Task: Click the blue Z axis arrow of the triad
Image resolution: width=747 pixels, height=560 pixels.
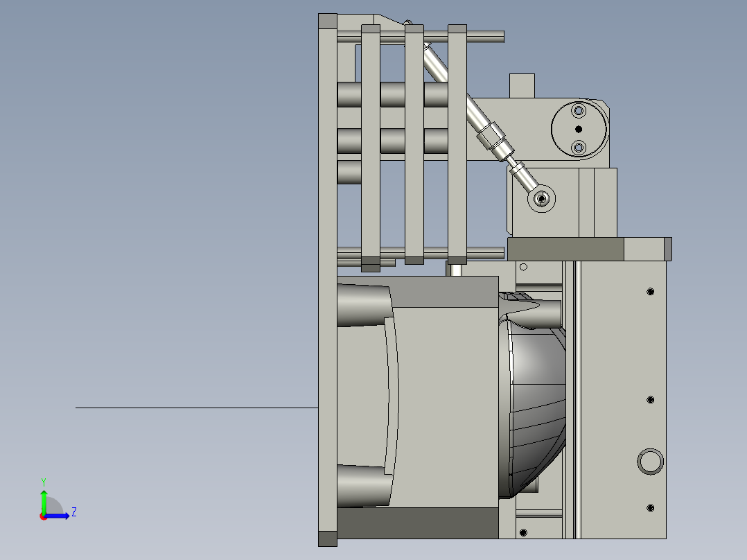Action: pyautogui.click(x=57, y=516)
